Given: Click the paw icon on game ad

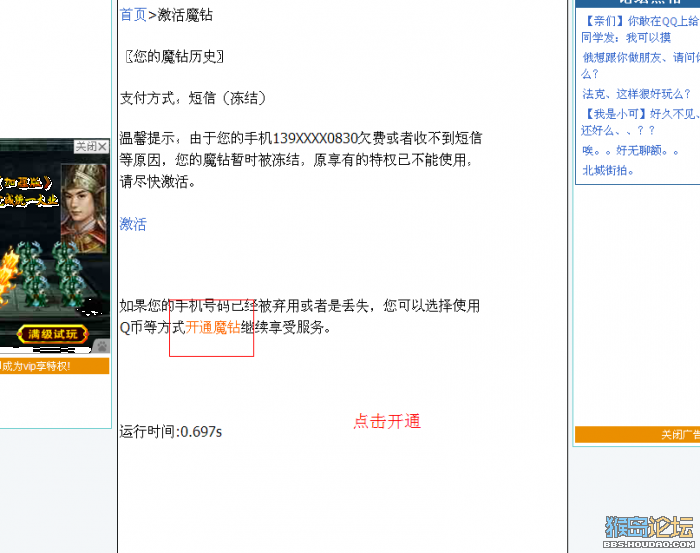Looking at the screenshot, I should pyautogui.click(x=102, y=346).
